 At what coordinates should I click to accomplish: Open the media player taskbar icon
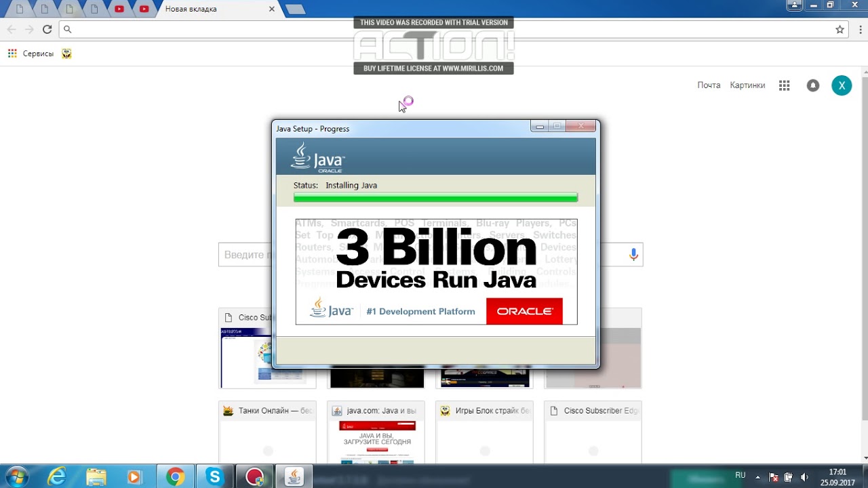click(x=134, y=476)
